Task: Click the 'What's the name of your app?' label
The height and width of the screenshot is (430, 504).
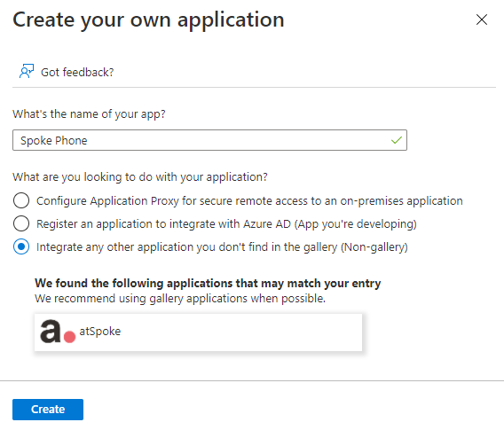Action: pos(89,114)
